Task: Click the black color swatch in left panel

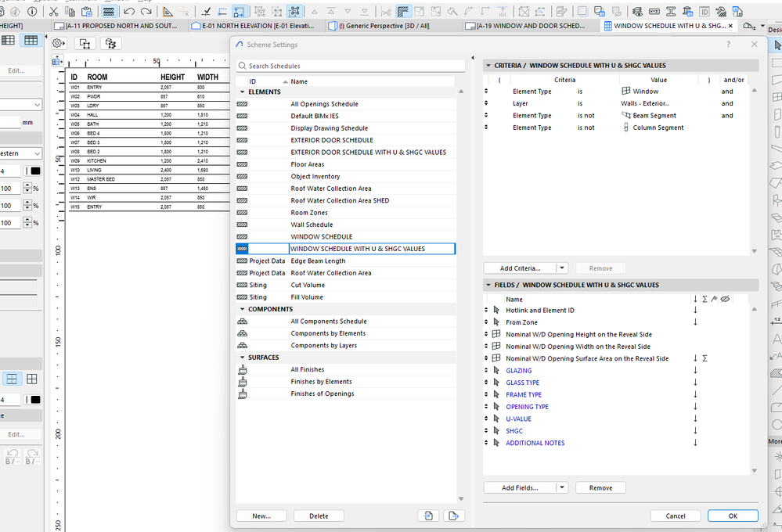Action: point(35,171)
